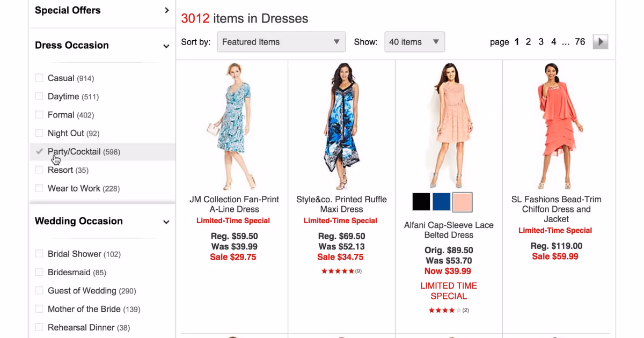Go to page 4
The width and height of the screenshot is (644, 338).
pos(554,42)
